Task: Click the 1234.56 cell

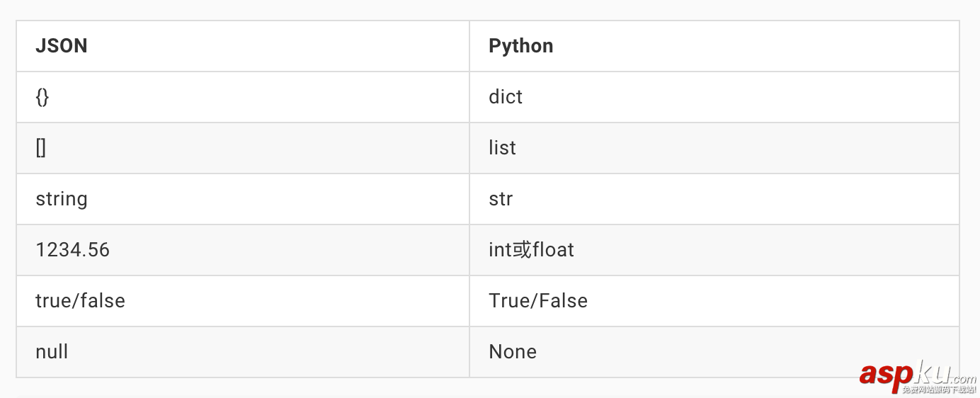Action: coord(73,250)
